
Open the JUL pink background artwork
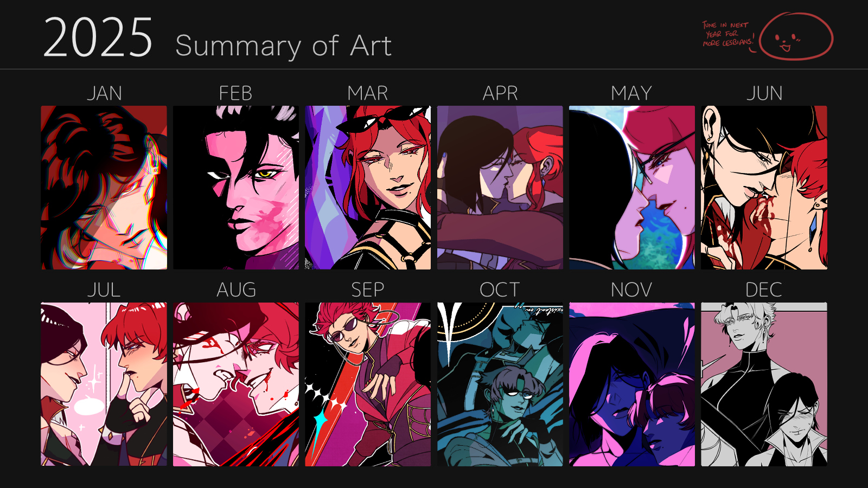coord(104,384)
